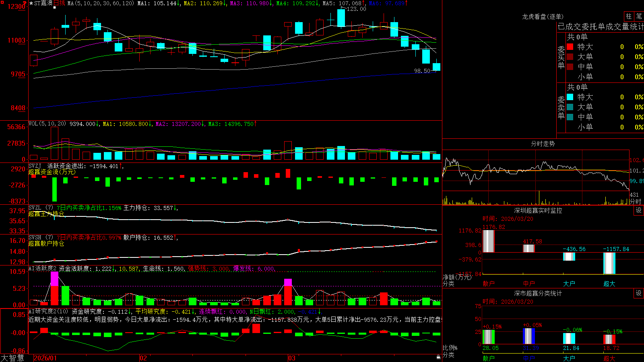Click the MA(5,10,20,30,60,120) indicator parameters
The width and height of the screenshot is (644, 362).
(101, 3)
